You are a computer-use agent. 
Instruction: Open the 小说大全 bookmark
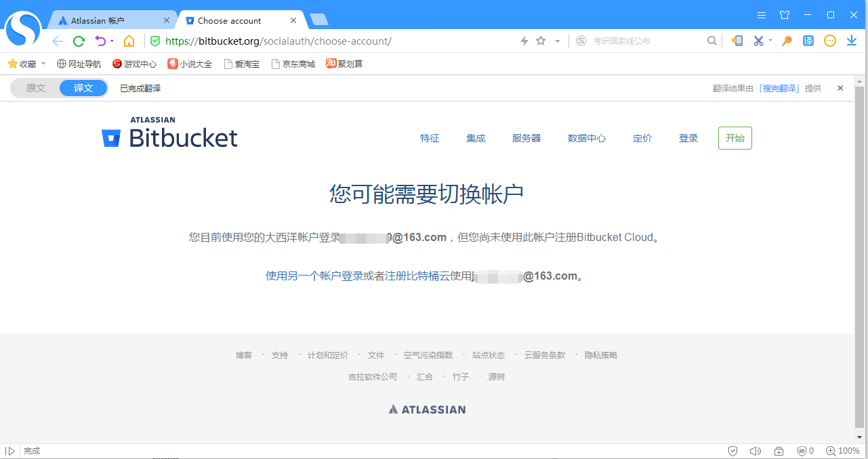coord(190,64)
